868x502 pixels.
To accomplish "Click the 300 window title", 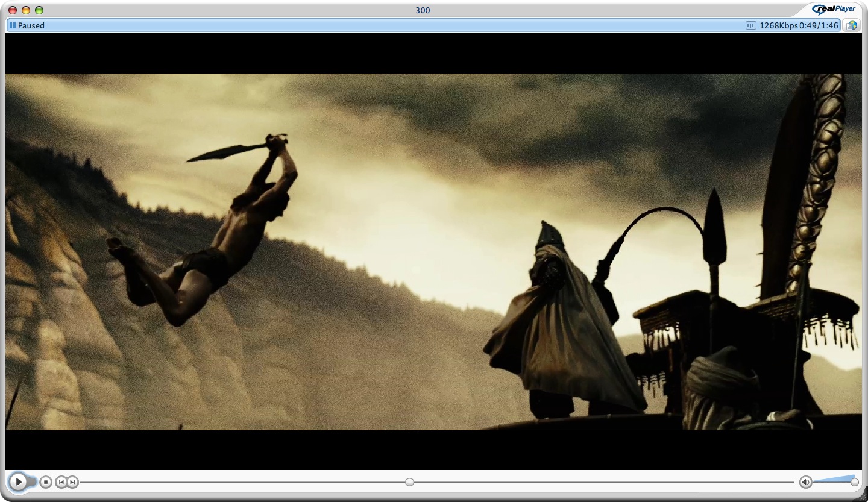I will (x=423, y=10).
